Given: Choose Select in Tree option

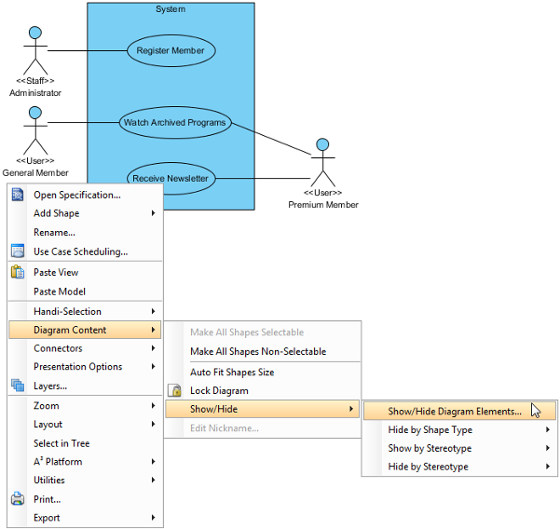Looking at the screenshot, I should pos(85,443).
